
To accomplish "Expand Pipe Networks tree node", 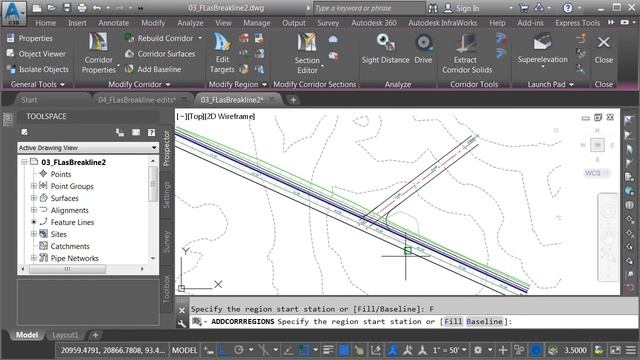I will click(x=34, y=258).
